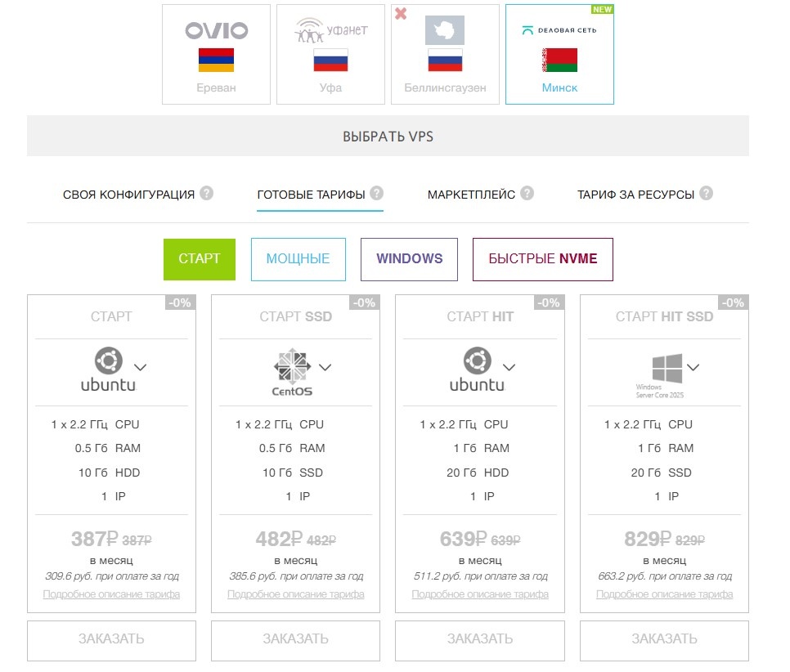Expand OS selector in Старт HIT SSD
This screenshot has height=672, width=790.
tap(693, 367)
